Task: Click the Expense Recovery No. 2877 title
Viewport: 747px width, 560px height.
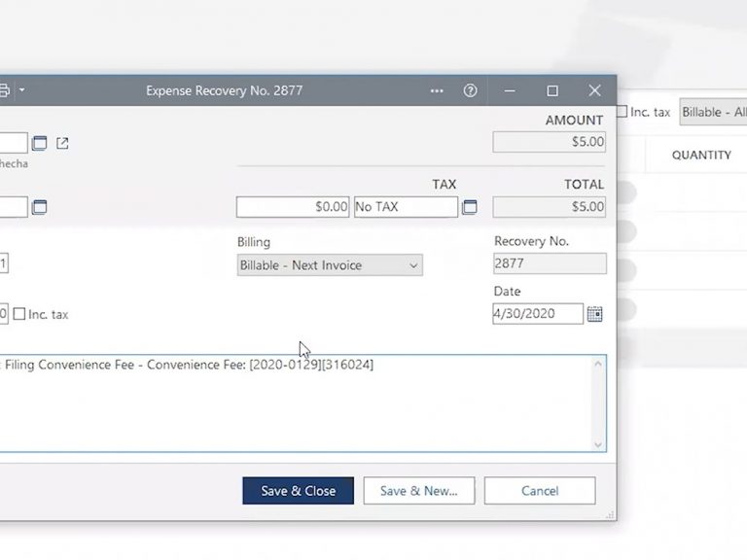Action: 225,90
